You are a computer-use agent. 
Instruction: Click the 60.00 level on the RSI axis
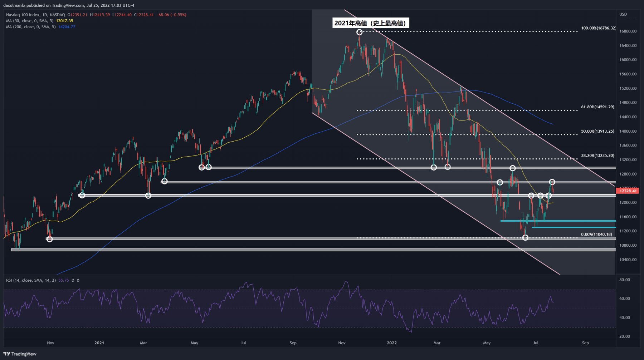pyautogui.click(x=625, y=299)
